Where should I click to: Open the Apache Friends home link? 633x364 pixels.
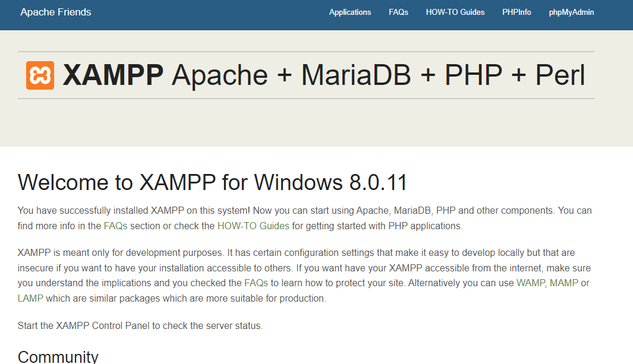tap(56, 12)
